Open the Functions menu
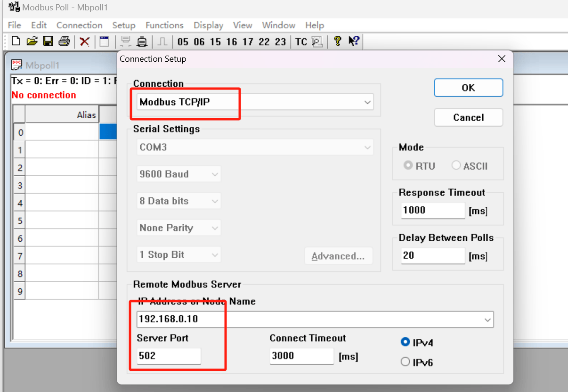The width and height of the screenshot is (568, 392). coord(164,25)
